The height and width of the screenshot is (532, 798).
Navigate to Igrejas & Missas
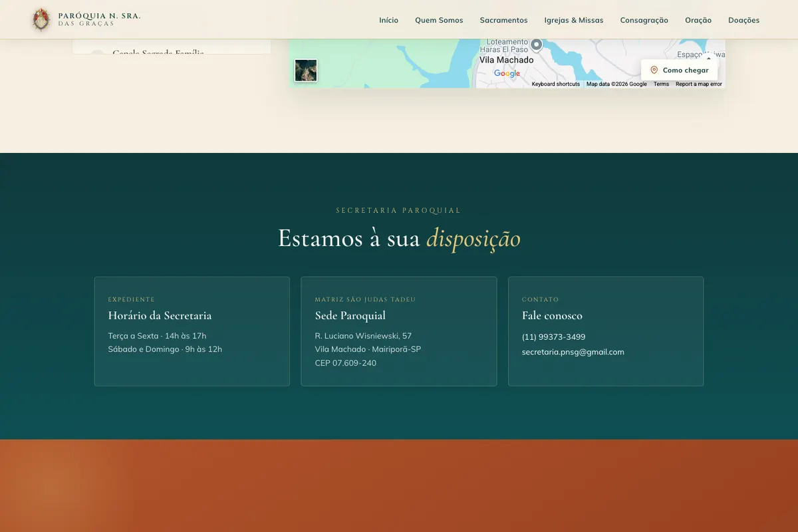574,20
